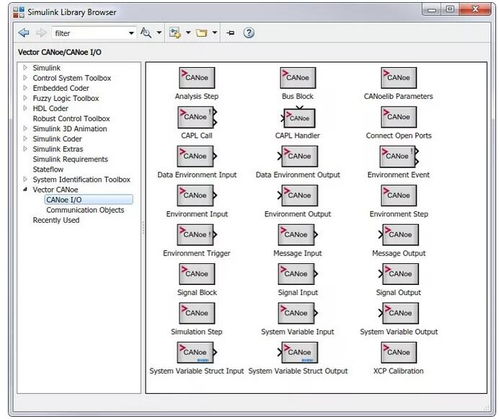Click the Simulink Coder tree label
The image size is (499, 419).
57,139
